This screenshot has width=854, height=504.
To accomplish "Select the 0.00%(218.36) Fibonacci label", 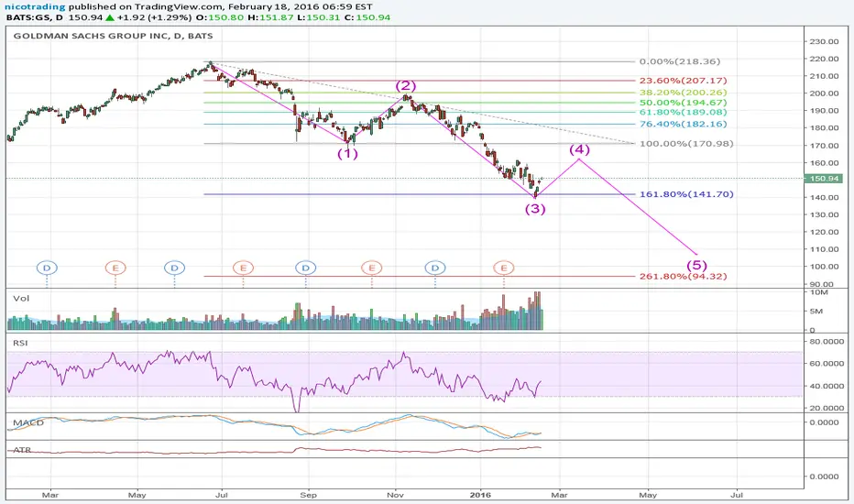I will pyautogui.click(x=680, y=61).
